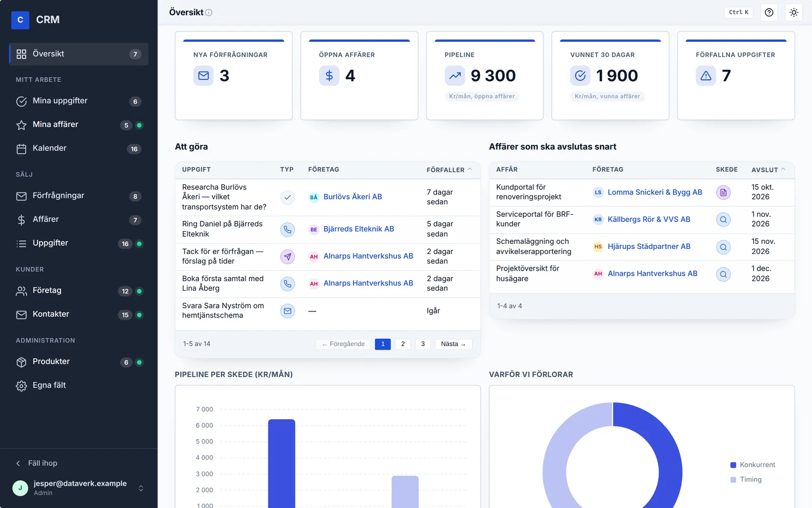Sort Att göra by Förfaller column

[449, 170]
